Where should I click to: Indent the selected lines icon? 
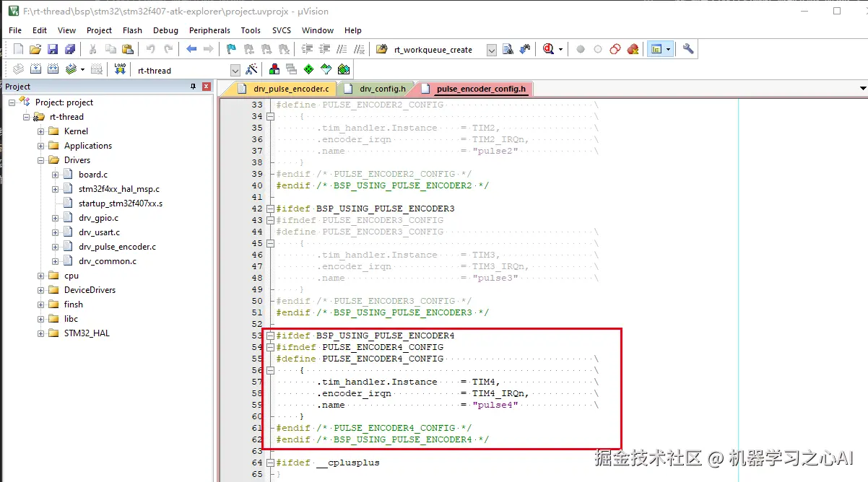tap(307, 49)
